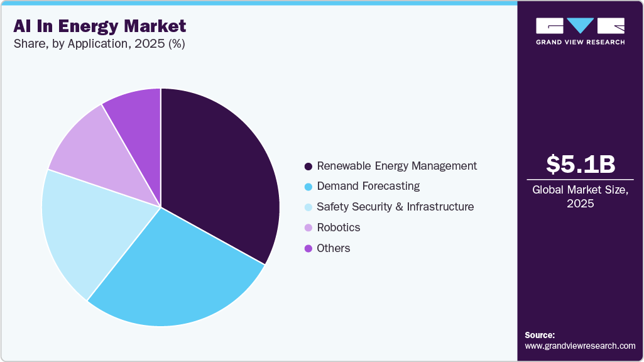The height and width of the screenshot is (362, 644).
Task: Expand the $5.1B market size panel
Action: click(x=579, y=165)
